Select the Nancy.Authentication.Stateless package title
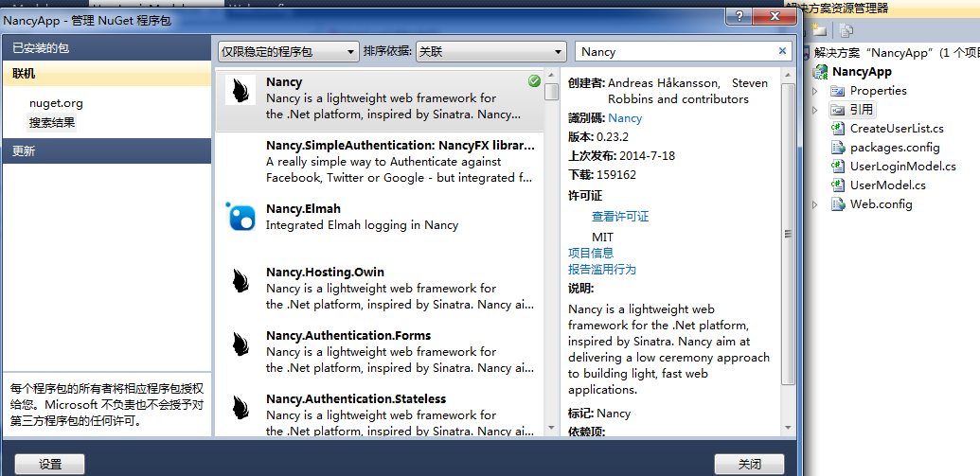Screen dimensions: 980x476 tap(356, 398)
